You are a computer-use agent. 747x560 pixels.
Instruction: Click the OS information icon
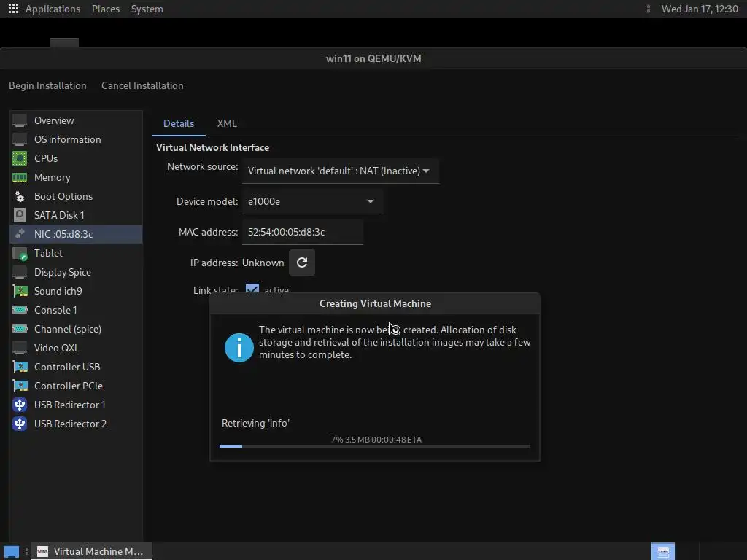pos(20,139)
